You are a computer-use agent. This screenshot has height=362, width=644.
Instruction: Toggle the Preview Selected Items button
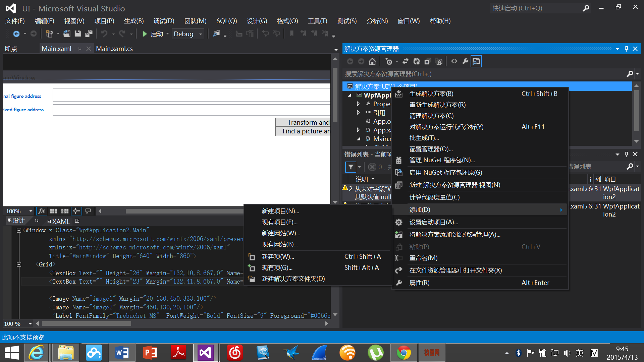pyautogui.click(x=476, y=61)
